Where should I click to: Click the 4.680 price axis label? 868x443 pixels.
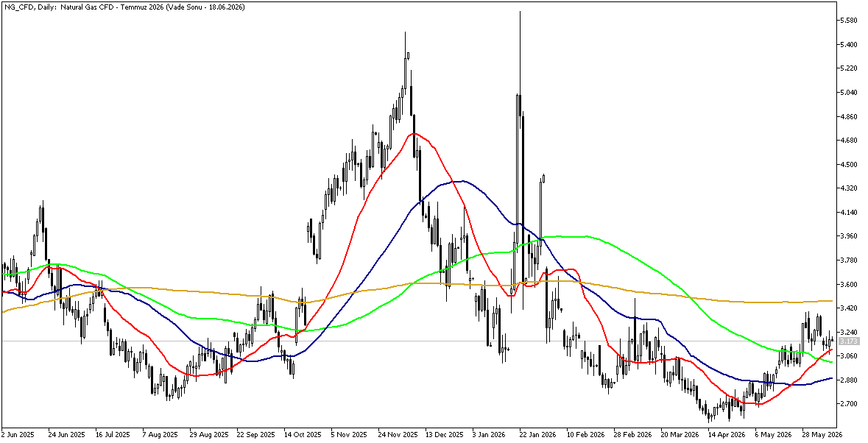(x=849, y=141)
